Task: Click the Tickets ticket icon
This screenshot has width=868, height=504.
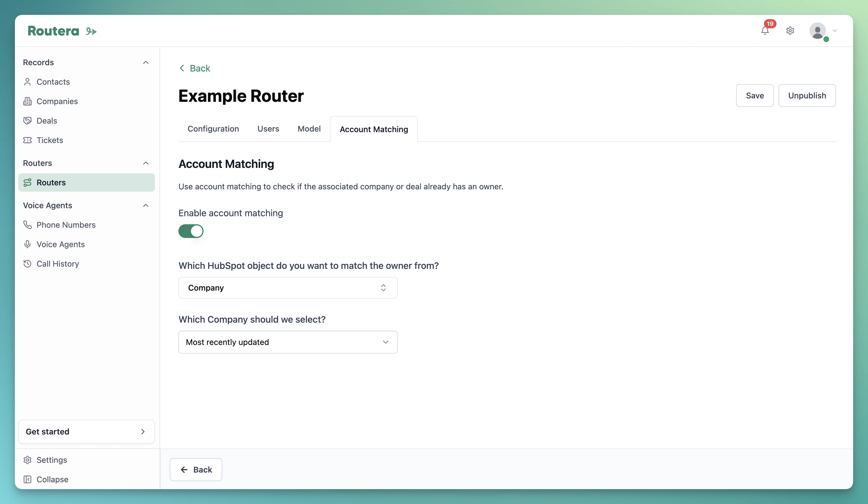Action: point(27,140)
